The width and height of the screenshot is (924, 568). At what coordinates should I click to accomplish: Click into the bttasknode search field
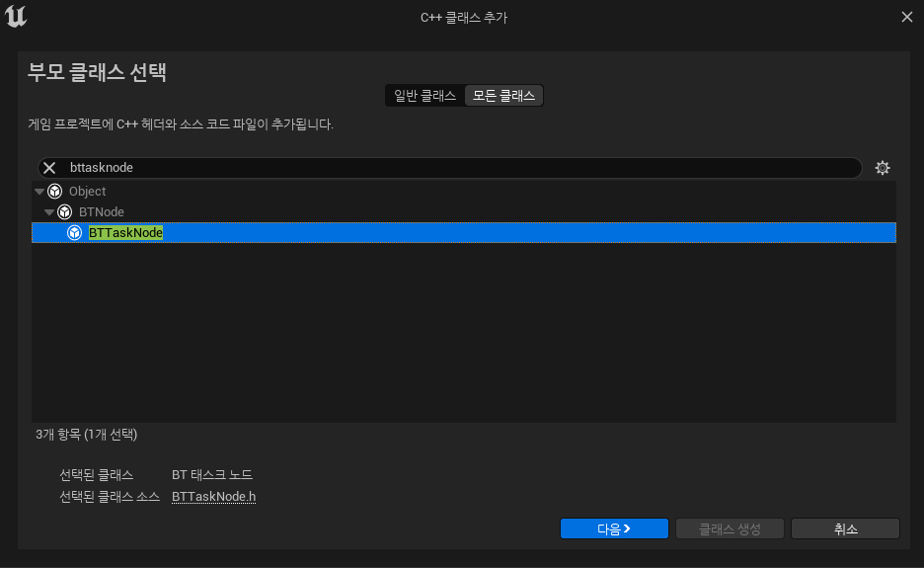coord(450,168)
